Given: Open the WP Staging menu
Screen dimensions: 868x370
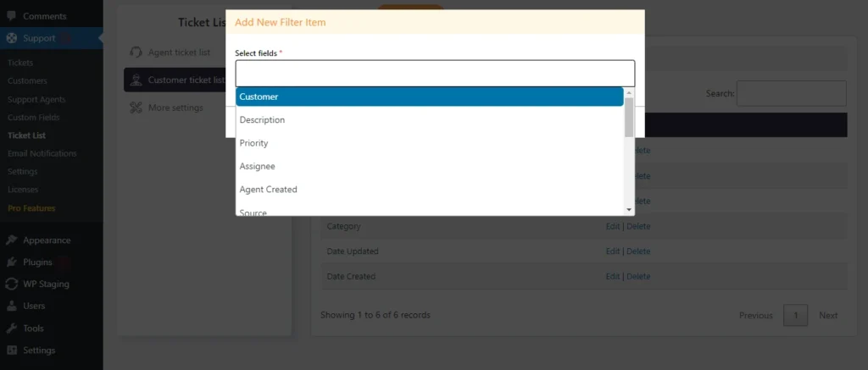Looking at the screenshot, I should pos(46,284).
